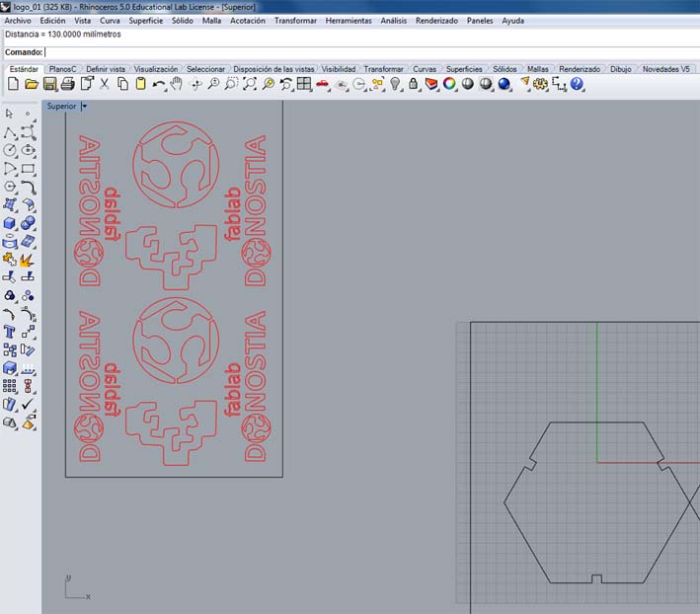The width and height of the screenshot is (700, 614).
Task: Switch to the Disposición de las vistas tab
Action: click(273, 69)
